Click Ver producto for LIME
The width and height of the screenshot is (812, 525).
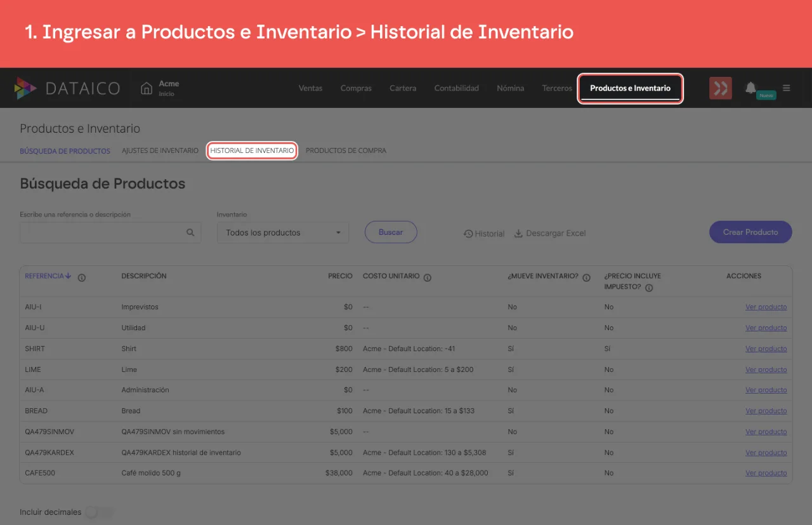click(x=766, y=370)
